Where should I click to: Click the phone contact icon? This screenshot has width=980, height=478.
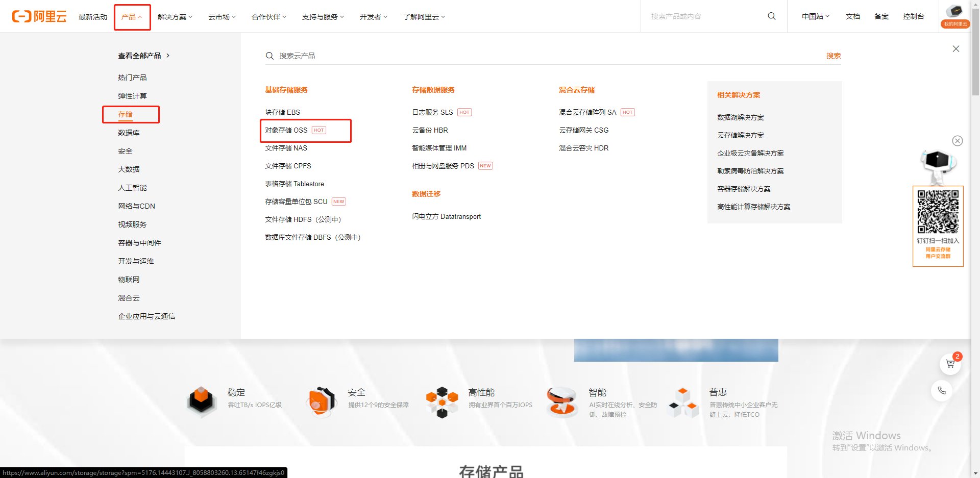pos(942,391)
